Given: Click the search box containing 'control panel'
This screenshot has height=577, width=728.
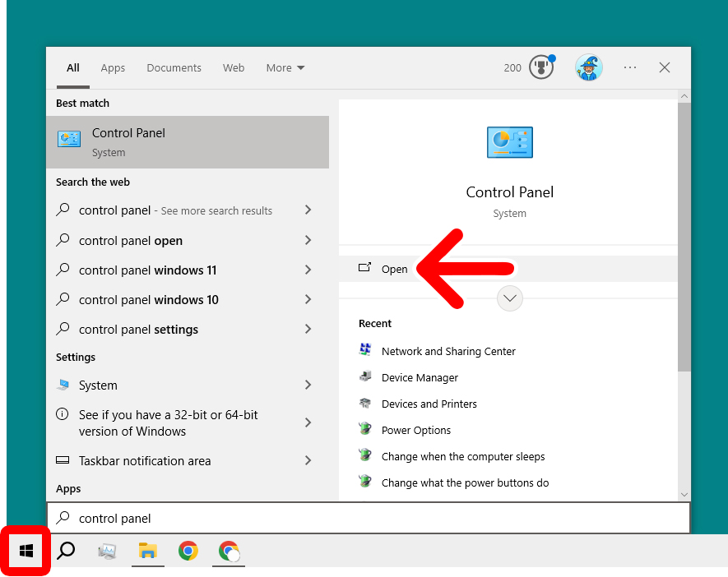Looking at the screenshot, I should pos(367,519).
